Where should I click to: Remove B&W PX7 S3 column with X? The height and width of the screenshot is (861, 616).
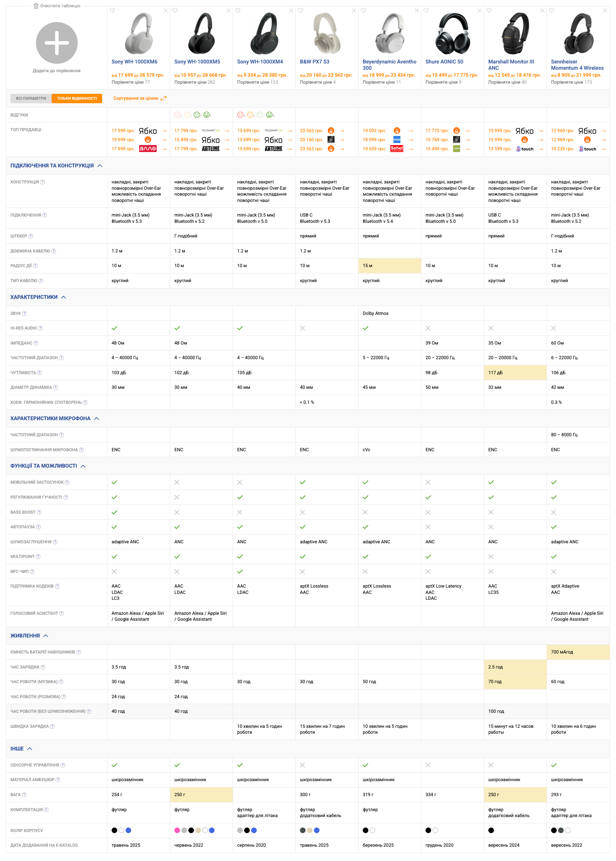pos(354,10)
